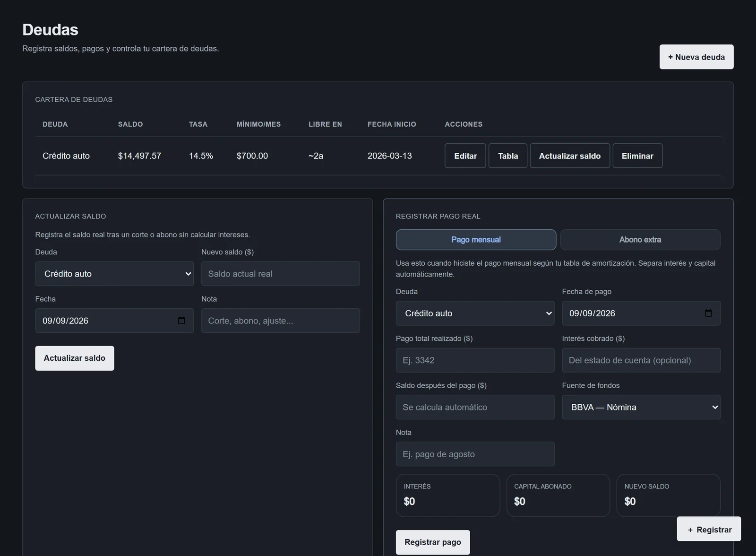
Task: Select the 2026-03-13 fecha inicio value
Action: pos(390,156)
